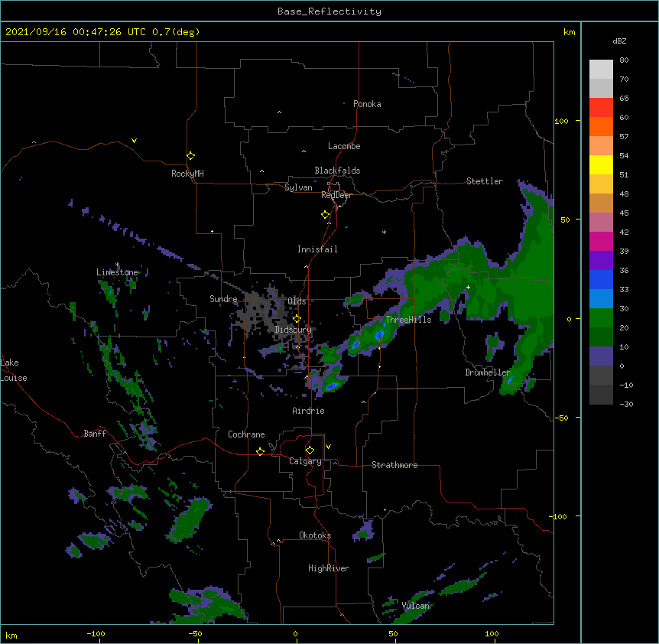Click the slate purple 10 dBZ swatch
The height and width of the screenshot is (644, 659).
click(x=601, y=356)
